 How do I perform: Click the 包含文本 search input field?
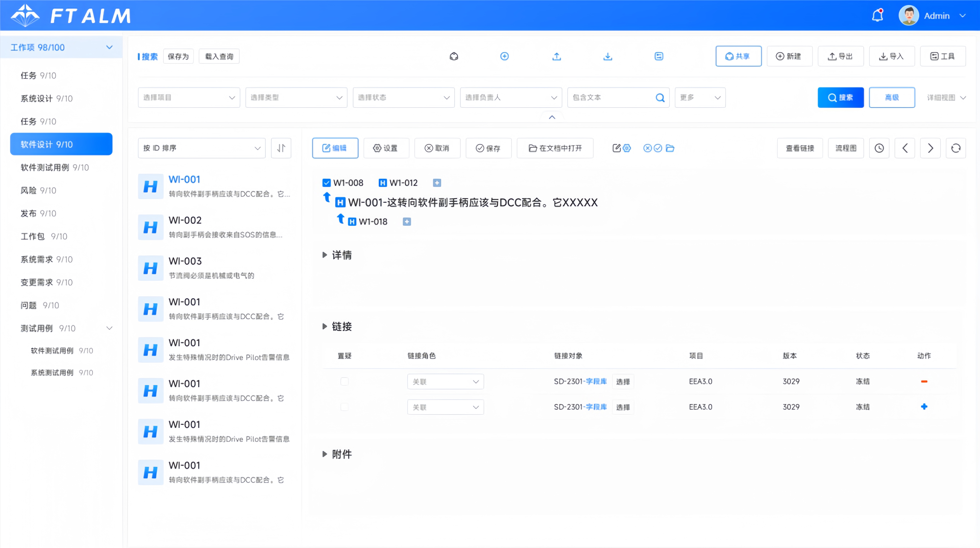point(611,98)
